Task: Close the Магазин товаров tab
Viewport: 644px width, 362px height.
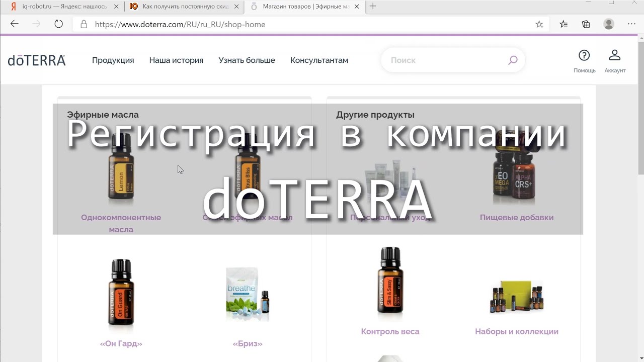Action: tap(357, 7)
